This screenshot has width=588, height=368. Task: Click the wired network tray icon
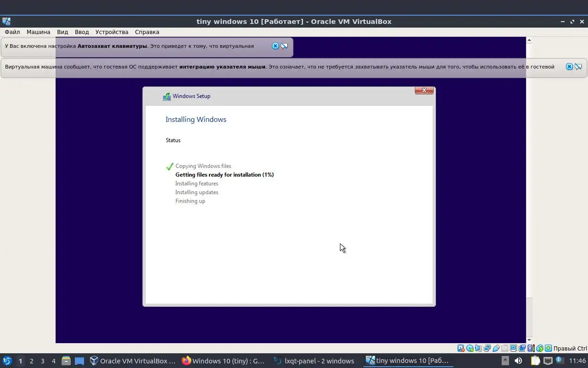(548, 361)
